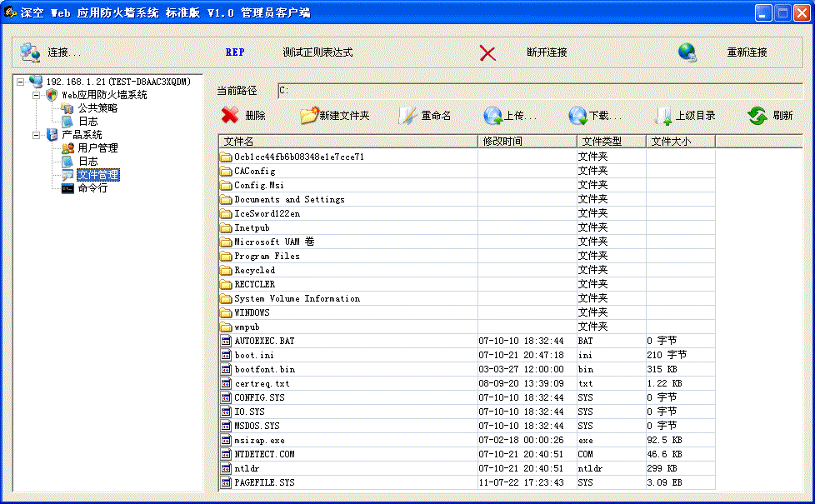Click the 08-09-20 13:39:09 modified time
Viewport: 815px width, 504px height.
521,383
